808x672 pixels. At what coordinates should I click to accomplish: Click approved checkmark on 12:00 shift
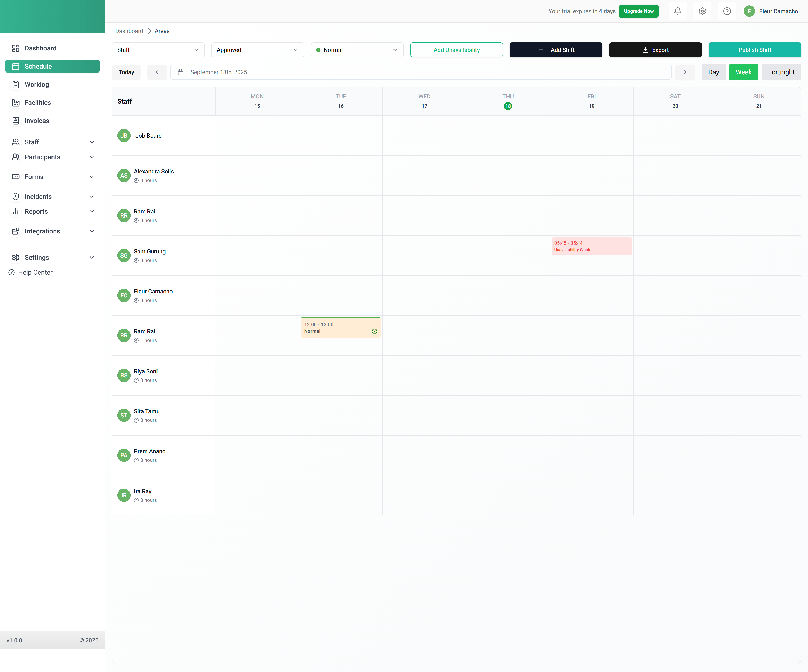click(x=374, y=331)
